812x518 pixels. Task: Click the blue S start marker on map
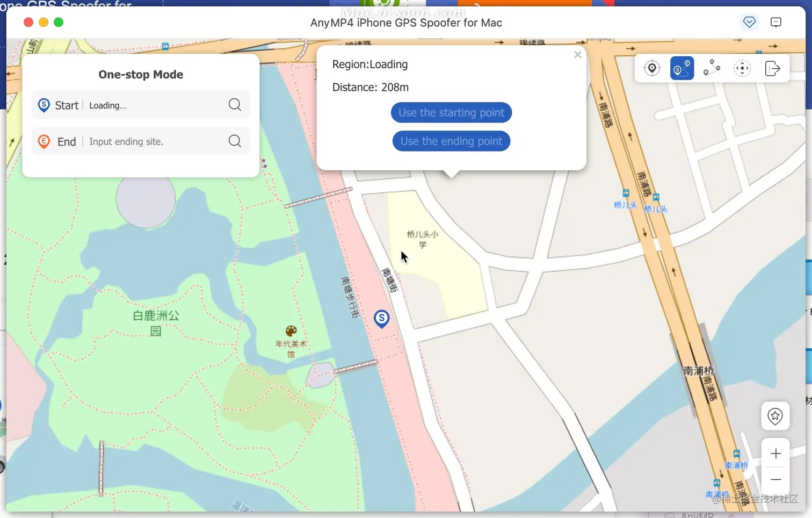pos(381,319)
